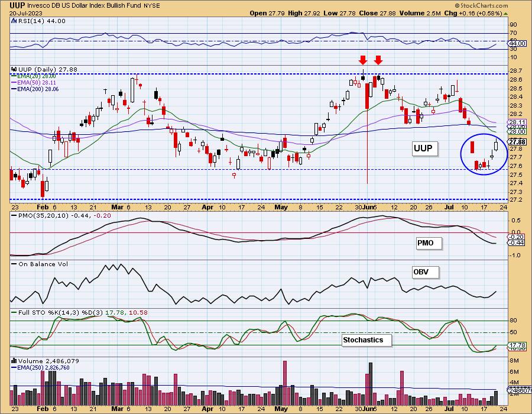Click the 90 label on RSI axis
The image size is (532, 414).
coord(513,24)
